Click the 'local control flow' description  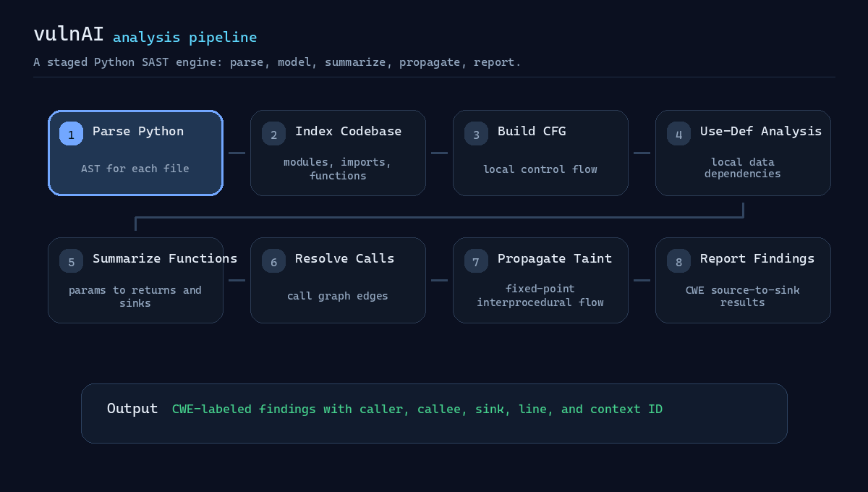[x=540, y=169]
